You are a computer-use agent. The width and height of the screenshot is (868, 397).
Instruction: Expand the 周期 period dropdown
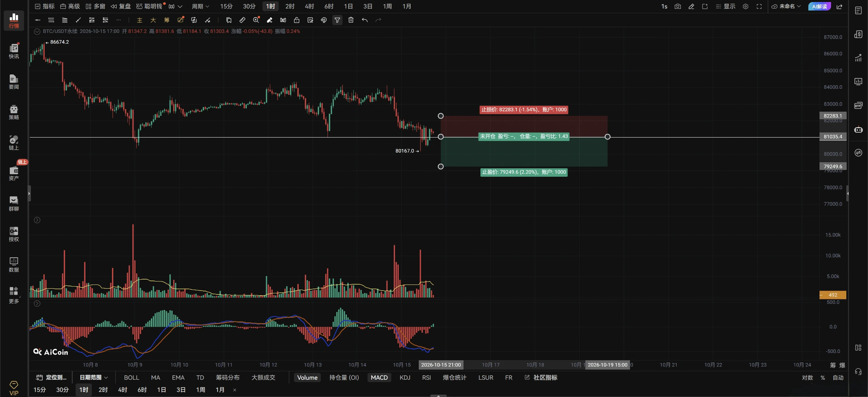(200, 6)
